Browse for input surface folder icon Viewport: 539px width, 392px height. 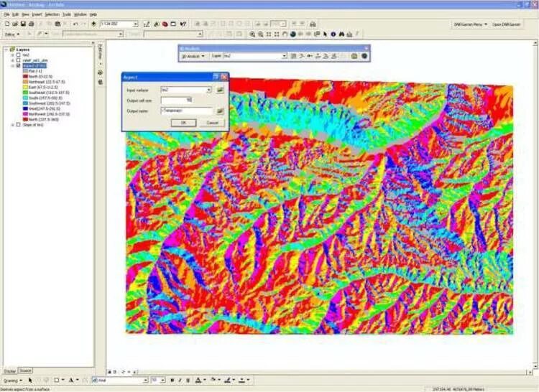[220, 90]
